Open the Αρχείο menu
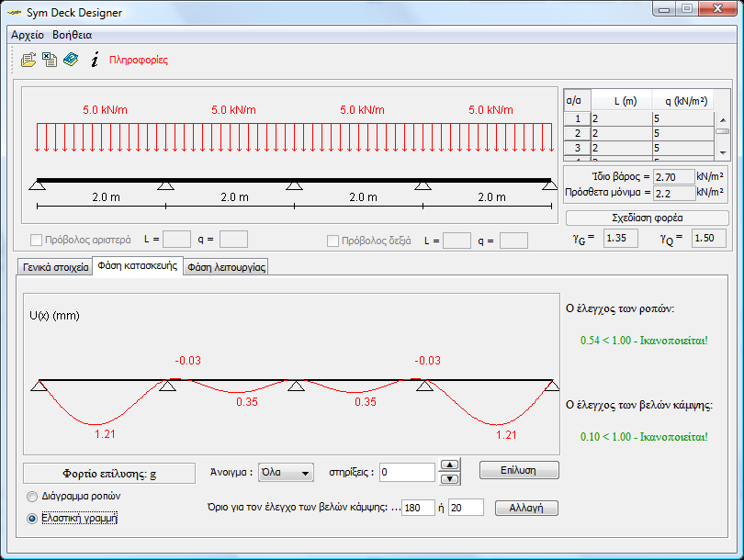Screen dimensions: 744x560 tap(28, 35)
